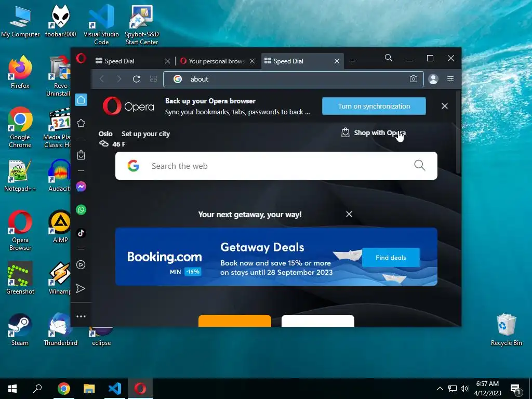Screen dimensions: 532x399
Task: Open the white Speed Dial tile
Action: (318, 321)
